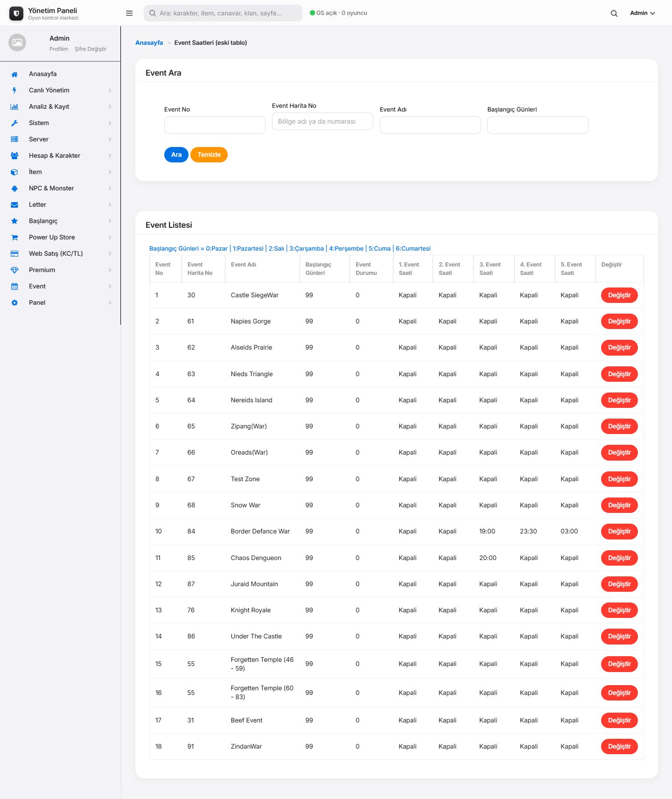672x799 pixels.
Task: Expand the Hesap & Karakter chevron
Action: (x=110, y=156)
